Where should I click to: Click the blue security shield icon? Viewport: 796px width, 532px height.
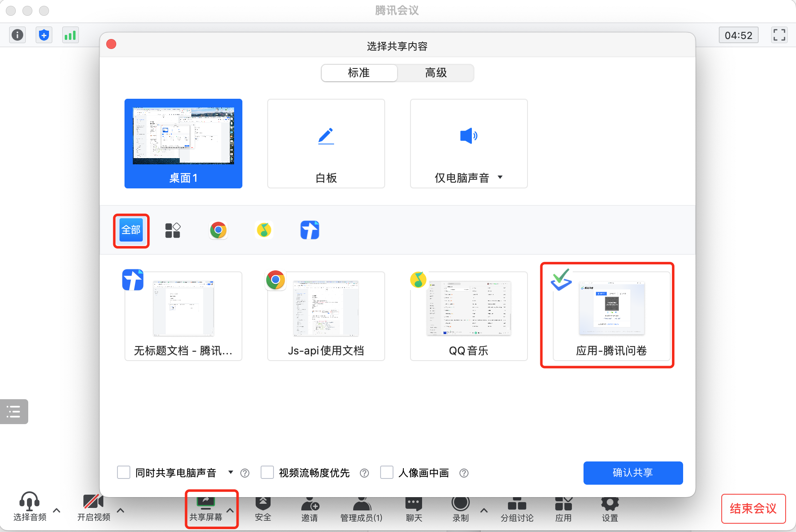click(x=44, y=35)
